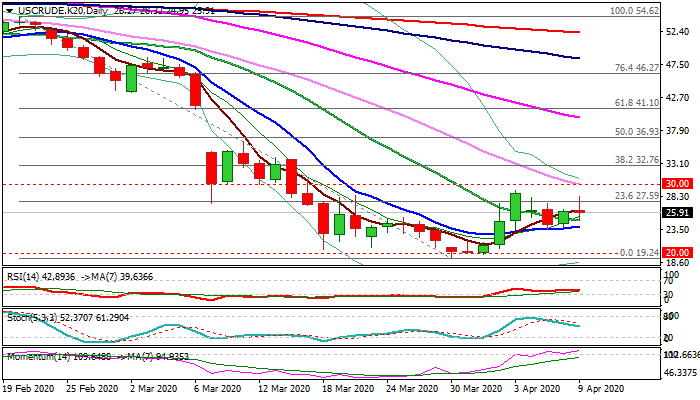Viewport: 700px width, 400px height.
Task: Click the Stoch(5,3,3) indicator label
Action: 30,317
